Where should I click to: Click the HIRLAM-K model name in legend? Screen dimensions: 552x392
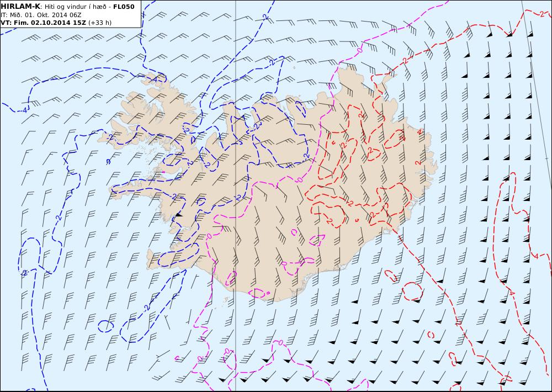(20, 7)
